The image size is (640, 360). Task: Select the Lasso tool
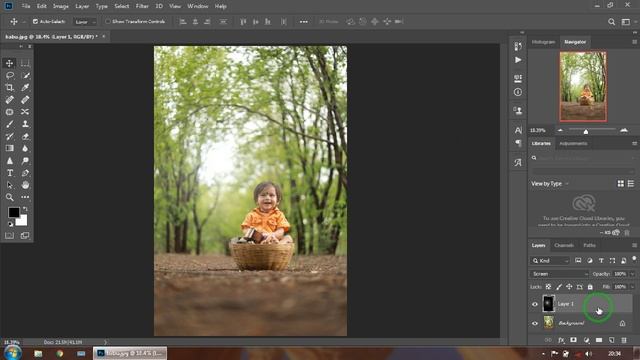point(9,76)
